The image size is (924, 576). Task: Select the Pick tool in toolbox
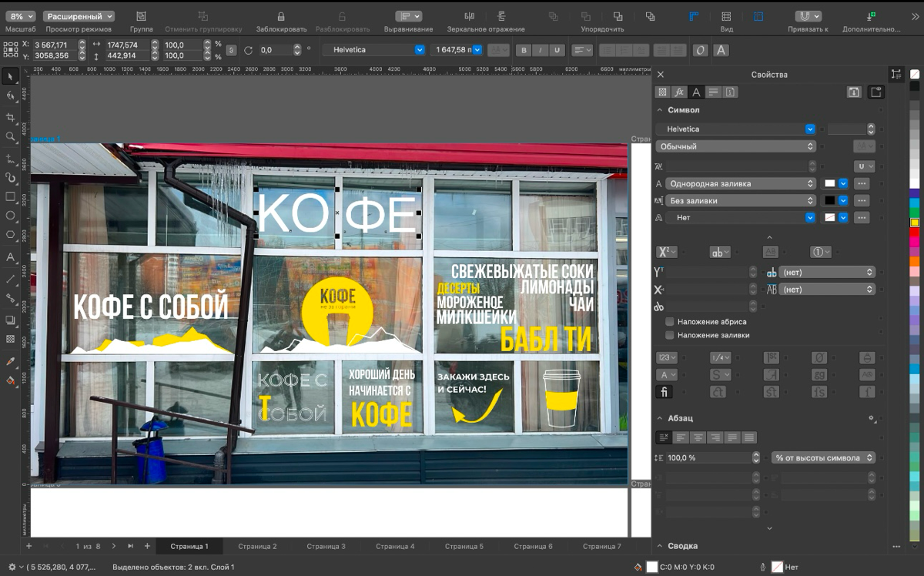[11, 76]
